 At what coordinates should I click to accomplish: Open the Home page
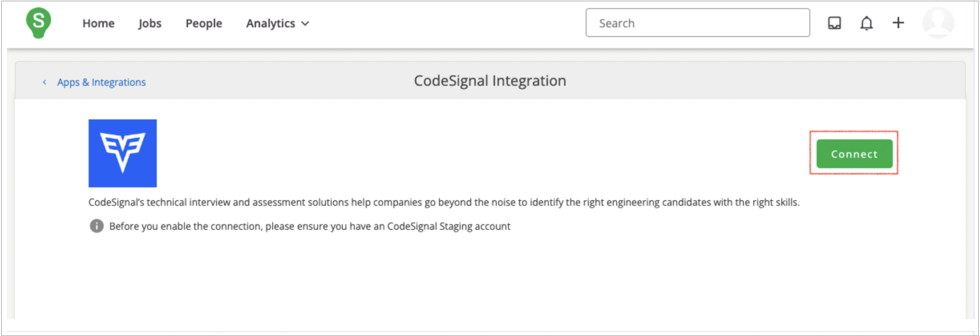click(x=98, y=23)
